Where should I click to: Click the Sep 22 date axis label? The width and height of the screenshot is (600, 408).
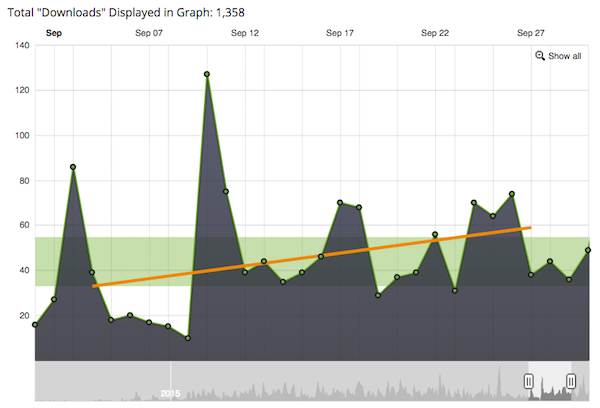coord(435,33)
